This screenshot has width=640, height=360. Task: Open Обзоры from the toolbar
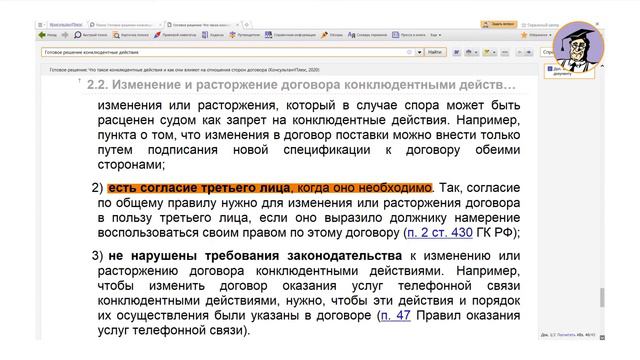[x=332, y=35]
